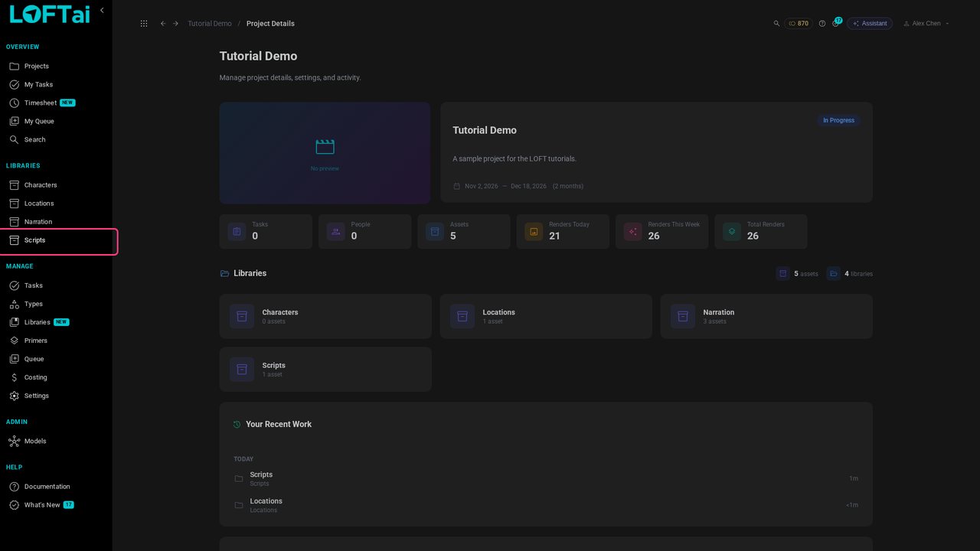This screenshot has height=551, width=980.
Task: Click the Tutorial Demo breadcrumb link
Action: 210,24
